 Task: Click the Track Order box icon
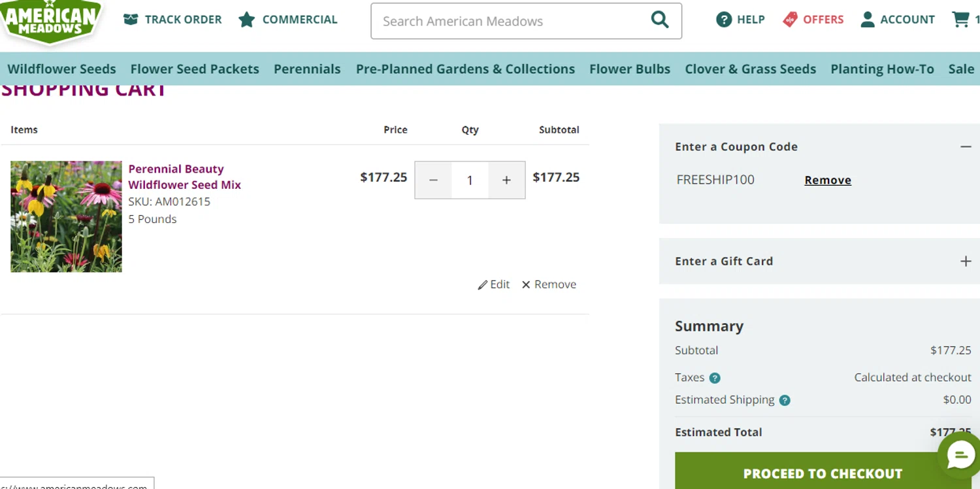click(131, 20)
